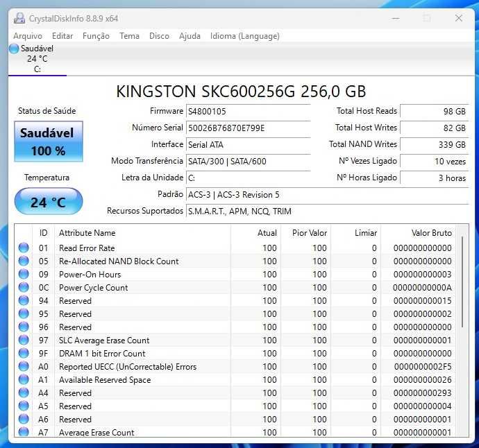Click raw value 00000000000A
Image resolution: width=479 pixels, height=448 pixels.
coord(422,288)
